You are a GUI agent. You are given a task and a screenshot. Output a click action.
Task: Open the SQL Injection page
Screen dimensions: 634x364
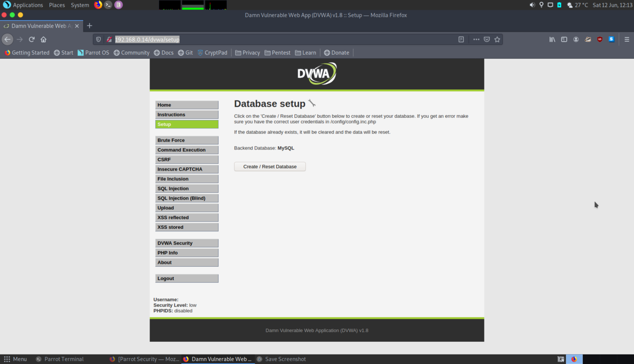coord(187,188)
